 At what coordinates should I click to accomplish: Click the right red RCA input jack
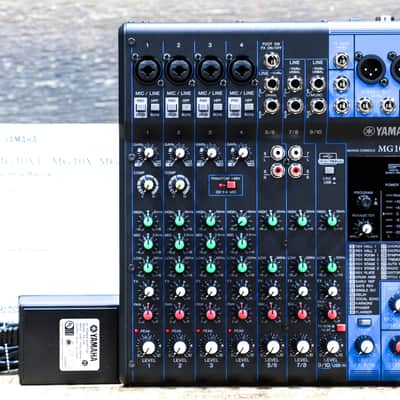point(295,171)
